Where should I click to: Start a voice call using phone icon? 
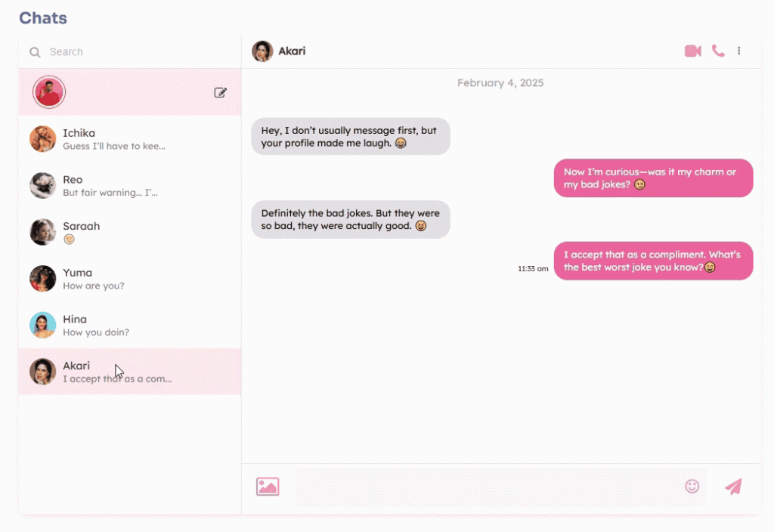(718, 51)
